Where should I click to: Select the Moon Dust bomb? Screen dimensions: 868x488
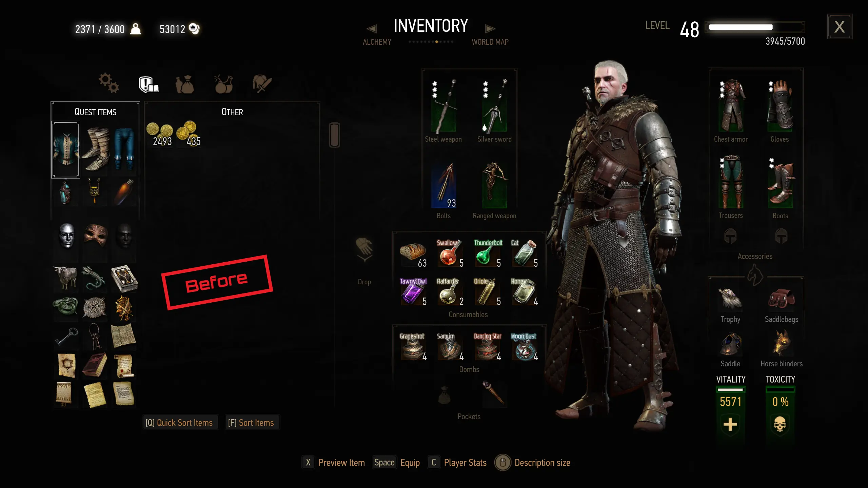(524, 347)
